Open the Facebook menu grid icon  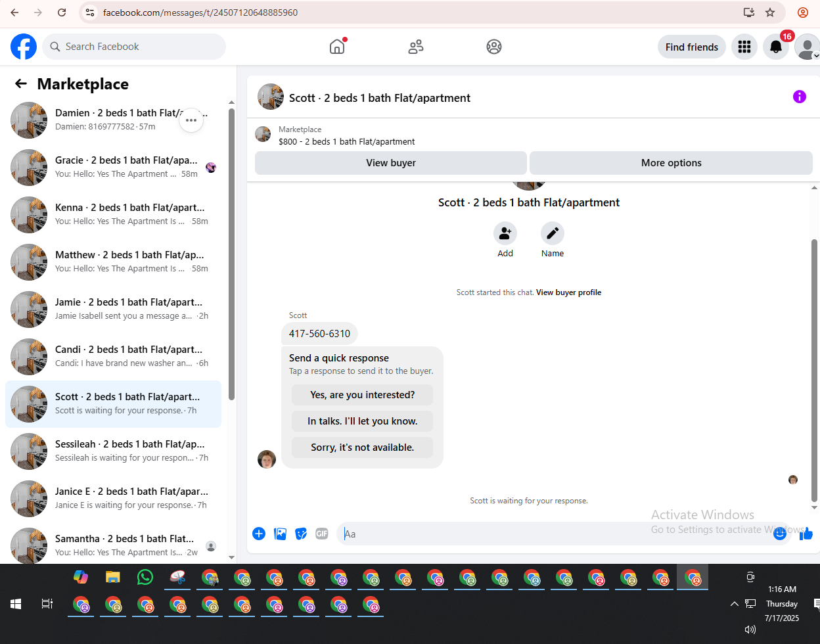pos(744,47)
